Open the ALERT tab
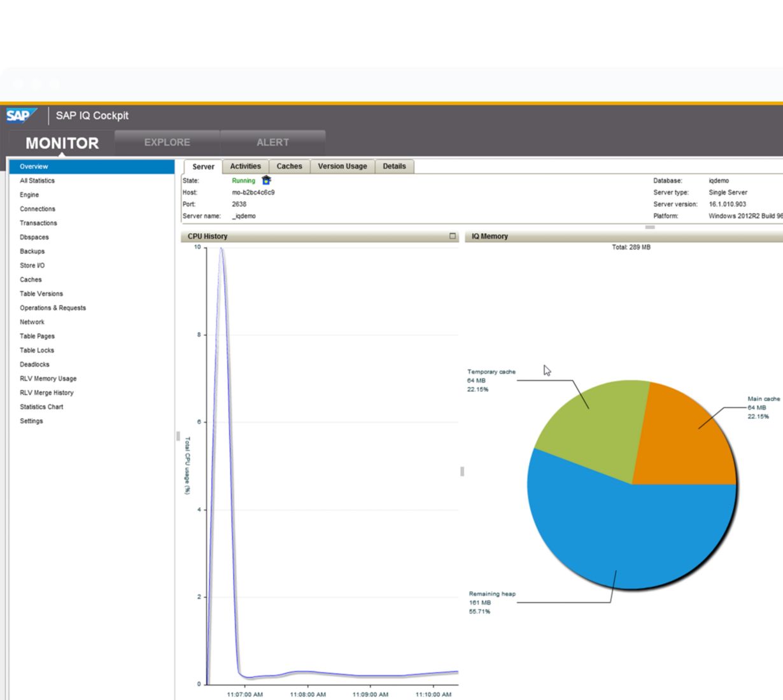783x700 pixels. [272, 143]
